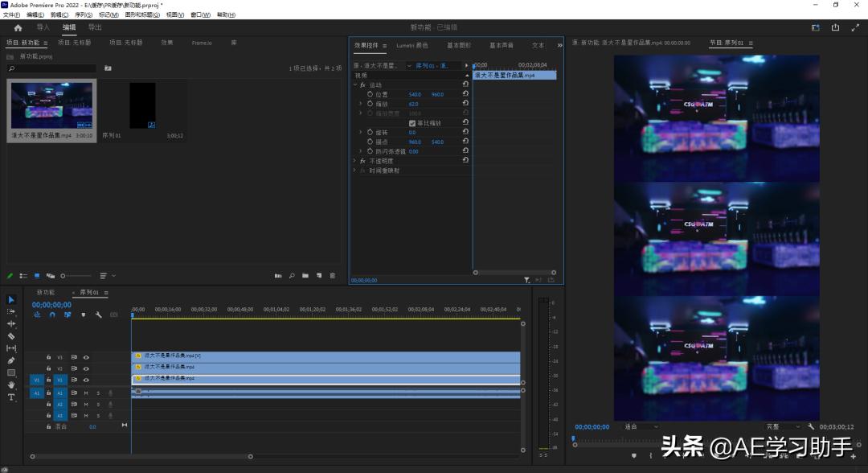Click the trash delete icon in the project panel
The width and height of the screenshot is (868, 473).
pyautogui.click(x=333, y=276)
